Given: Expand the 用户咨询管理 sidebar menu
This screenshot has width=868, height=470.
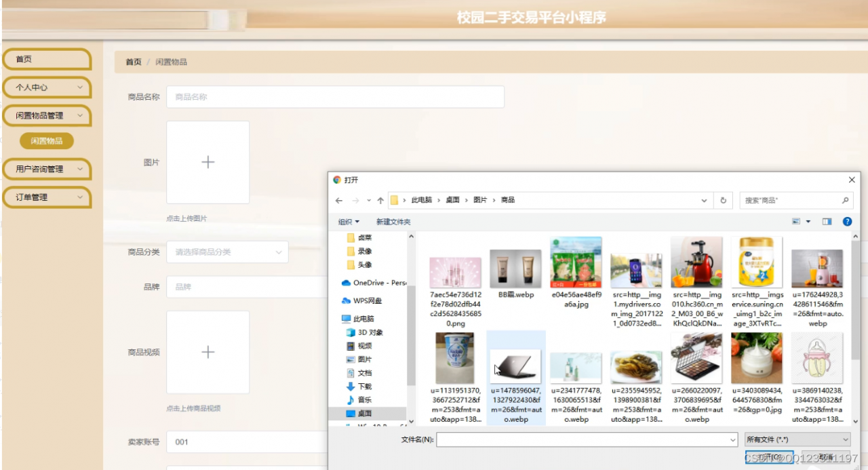Looking at the screenshot, I should coord(47,169).
